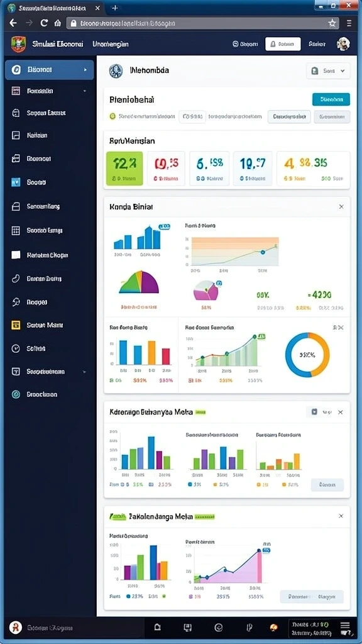Viewport: 362px width, 644px height.
Task: Open the home icon in the bottom taskbar
Action: (x=157, y=627)
